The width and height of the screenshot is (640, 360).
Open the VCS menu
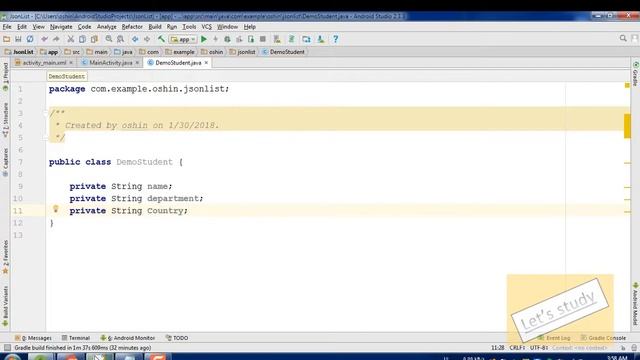point(207,27)
